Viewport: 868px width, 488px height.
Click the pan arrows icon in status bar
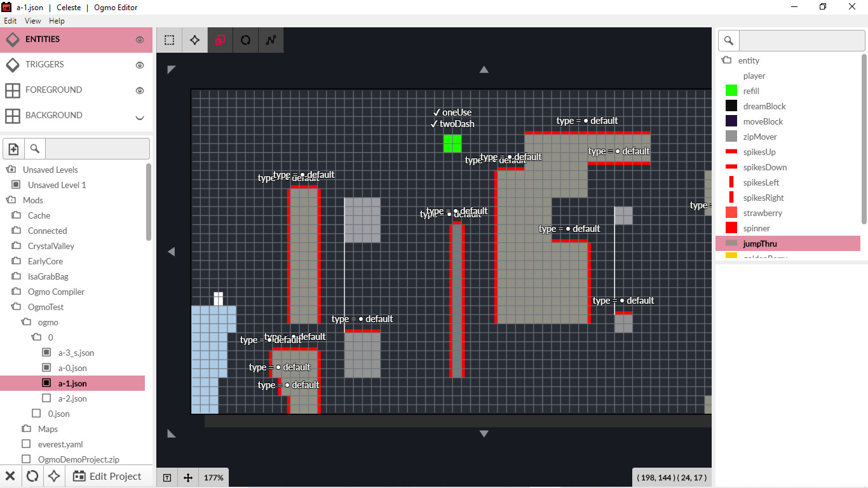point(188,477)
